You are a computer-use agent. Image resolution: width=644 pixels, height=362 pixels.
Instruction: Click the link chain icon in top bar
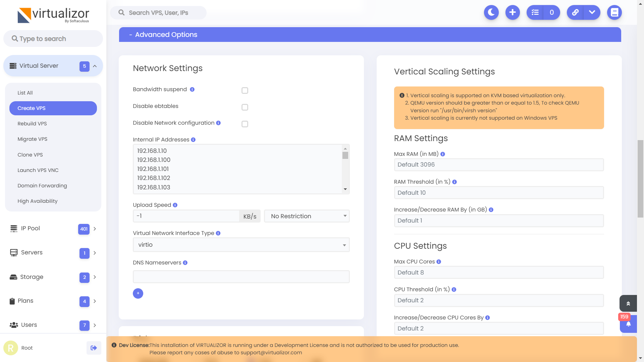[575, 12]
